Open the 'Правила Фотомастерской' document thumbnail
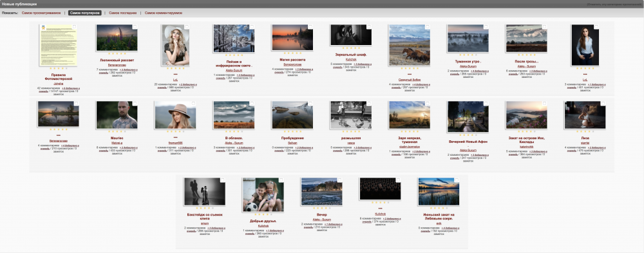 (x=58, y=45)
